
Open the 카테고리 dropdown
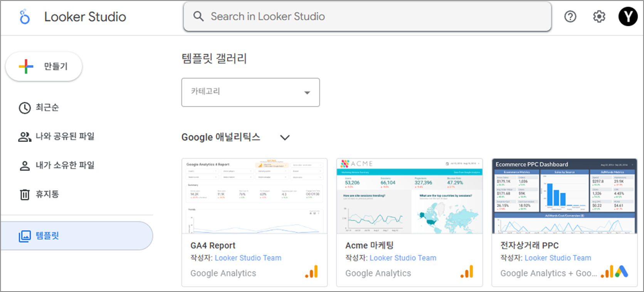point(251,92)
